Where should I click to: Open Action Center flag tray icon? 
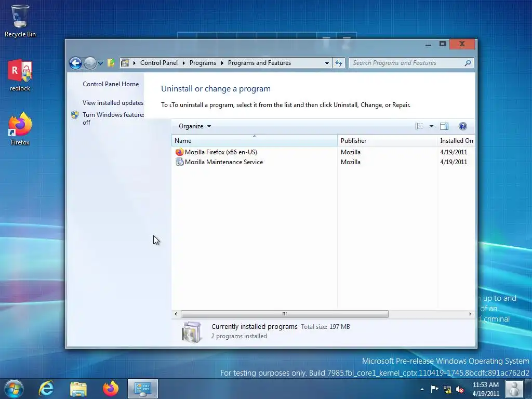click(435, 389)
